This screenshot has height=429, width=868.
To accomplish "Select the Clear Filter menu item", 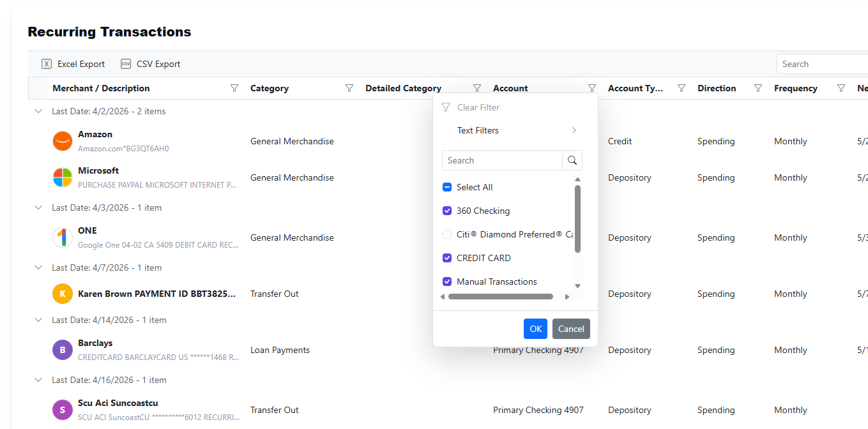I will click(515, 107).
